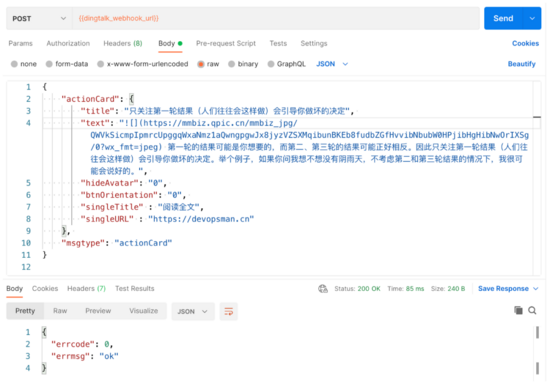Click the "btnOrientation" line in the editor
This screenshot has height=384, width=550.
(x=133, y=195)
